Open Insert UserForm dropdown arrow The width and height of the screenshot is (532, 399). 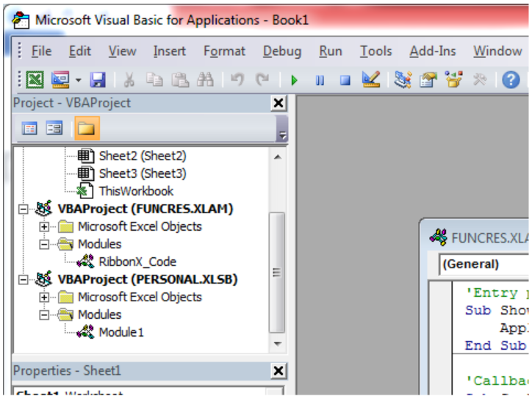(79, 80)
